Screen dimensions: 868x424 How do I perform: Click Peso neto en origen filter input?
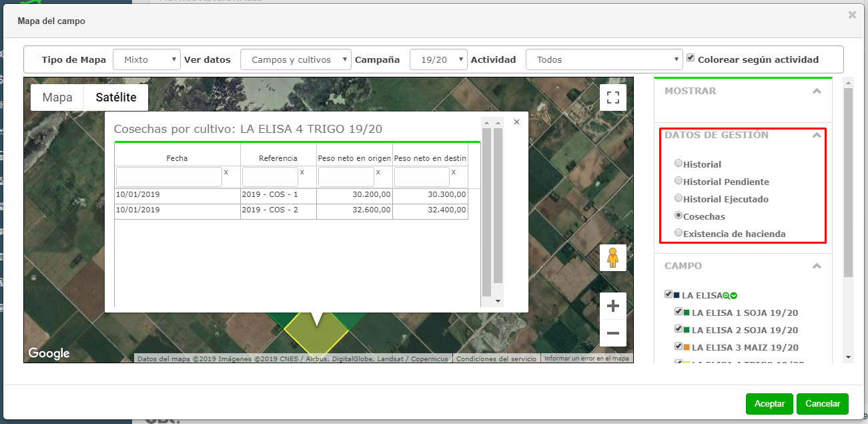tap(346, 177)
